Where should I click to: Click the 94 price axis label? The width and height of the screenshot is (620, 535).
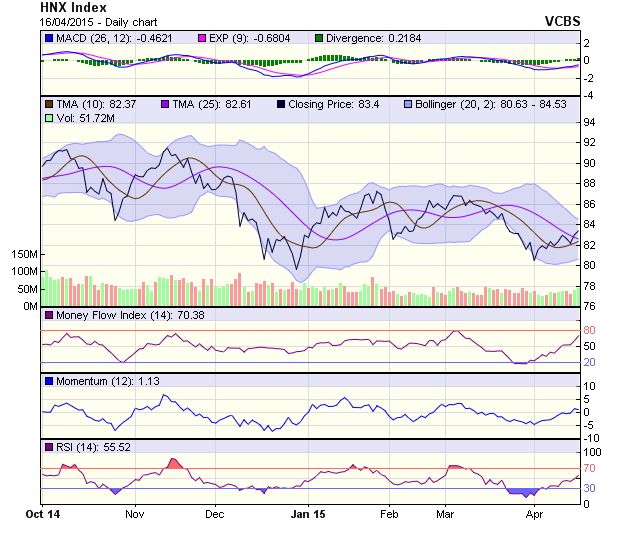[x=589, y=122]
